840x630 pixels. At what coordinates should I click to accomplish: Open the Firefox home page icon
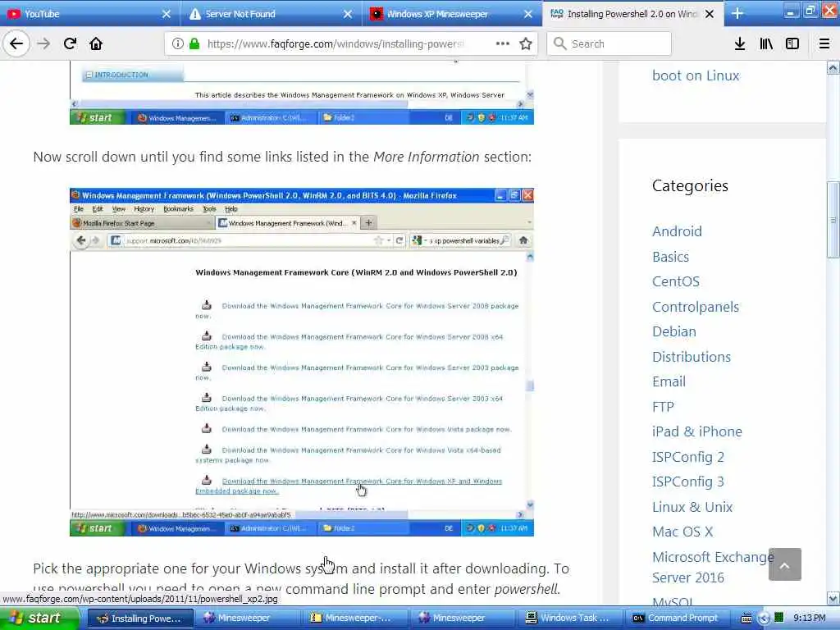96,43
